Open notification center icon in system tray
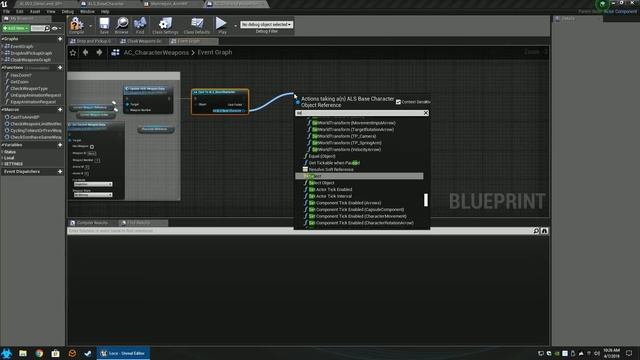Viewport: 640px width, 360px height. [629, 353]
